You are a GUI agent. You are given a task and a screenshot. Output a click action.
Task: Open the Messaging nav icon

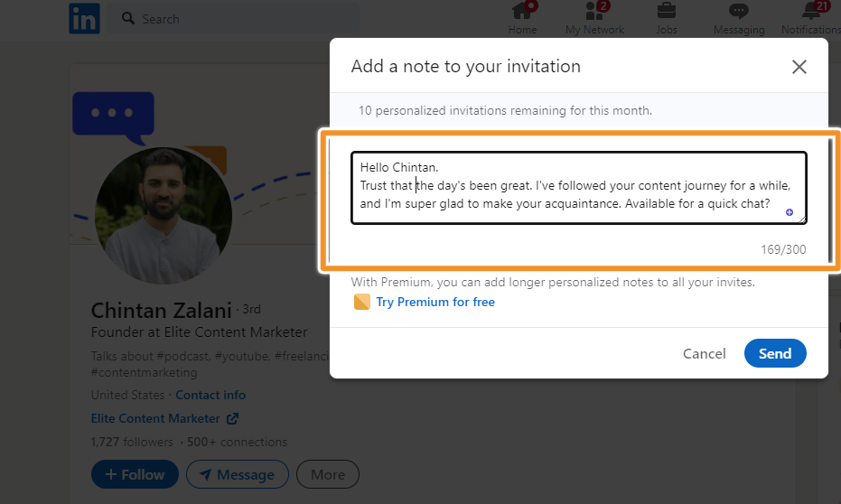pos(739,11)
